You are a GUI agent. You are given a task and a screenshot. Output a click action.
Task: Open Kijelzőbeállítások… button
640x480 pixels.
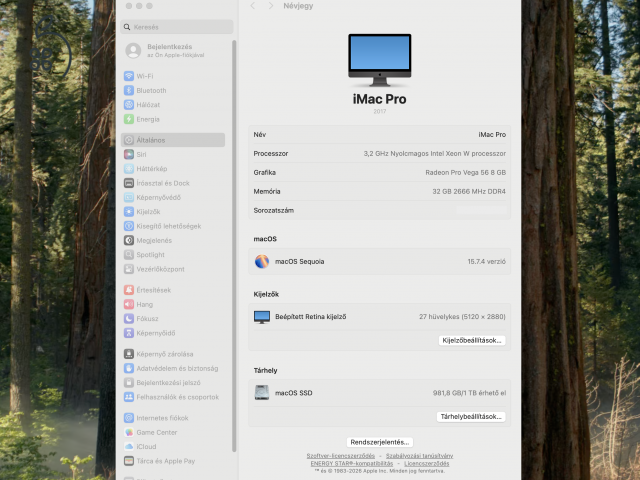coord(472,340)
